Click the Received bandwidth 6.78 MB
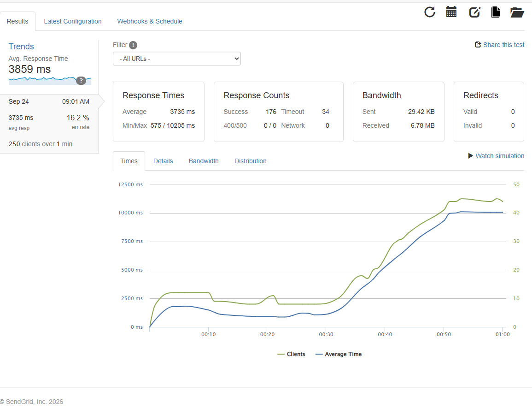The height and width of the screenshot is (415, 532). tap(422, 126)
